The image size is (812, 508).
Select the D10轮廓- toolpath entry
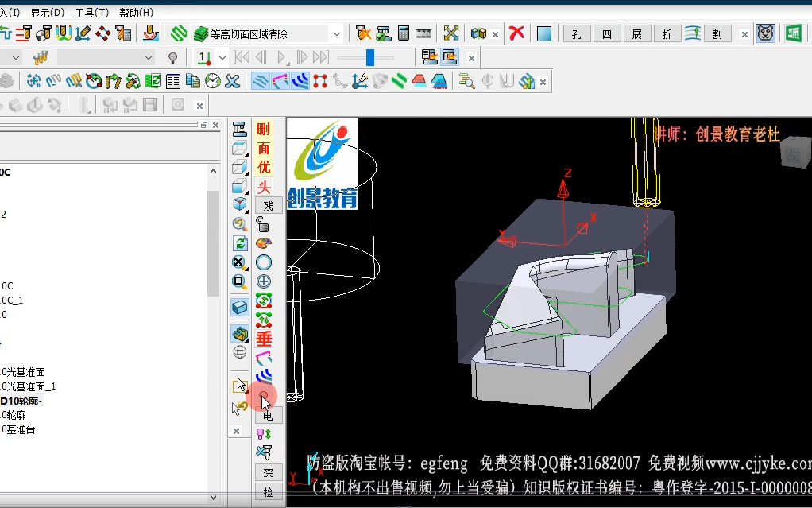[21, 401]
